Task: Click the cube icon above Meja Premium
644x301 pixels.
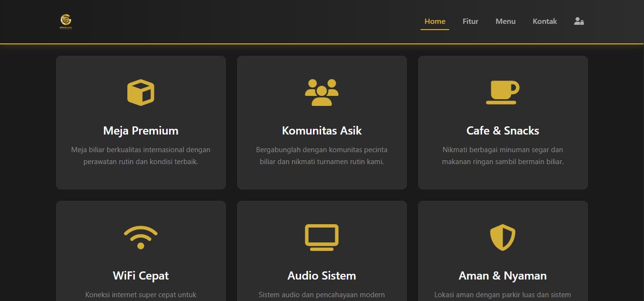Action: coord(141,92)
